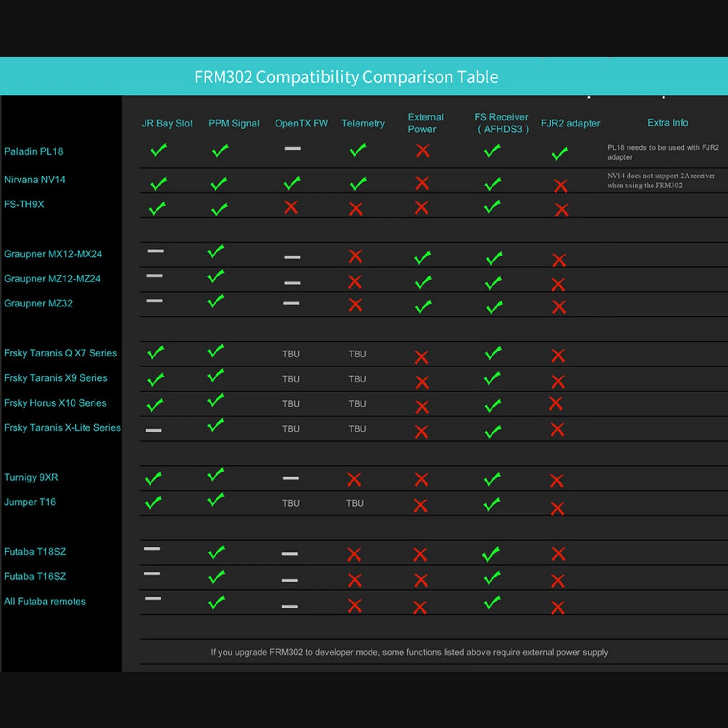Click the 'FJR2 adapter' column header
The image size is (728, 728).
tap(571, 123)
